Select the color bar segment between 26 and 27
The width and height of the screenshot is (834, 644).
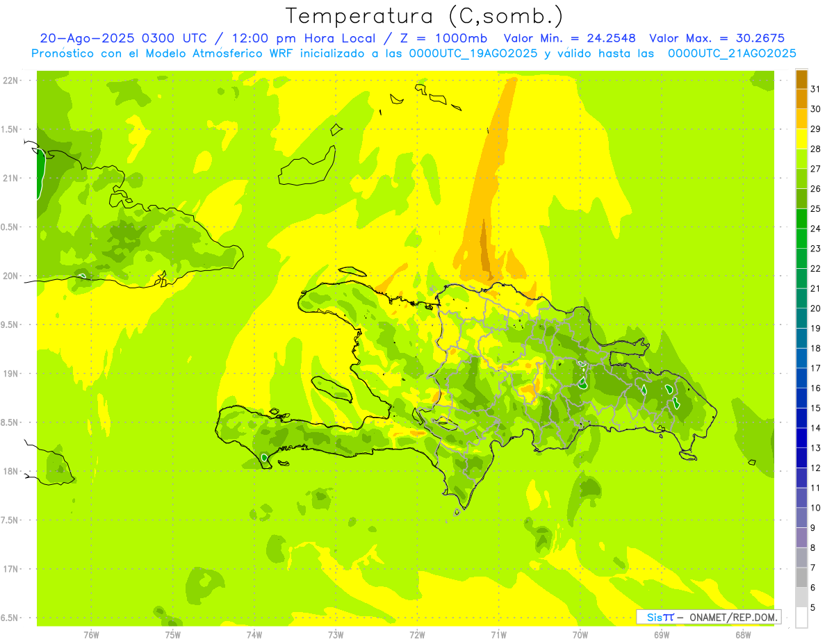coord(801,179)
